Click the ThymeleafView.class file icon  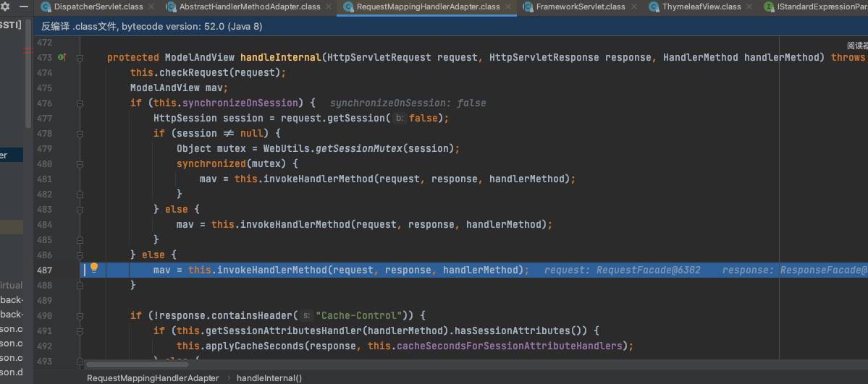coord(654,7)
